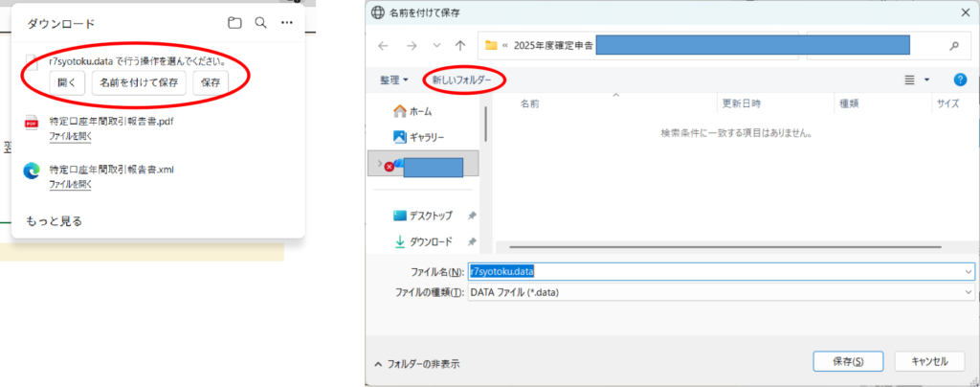Expand the ファイルの種類 dropdown
Screen dimensions: 980x387
[969, 291]
